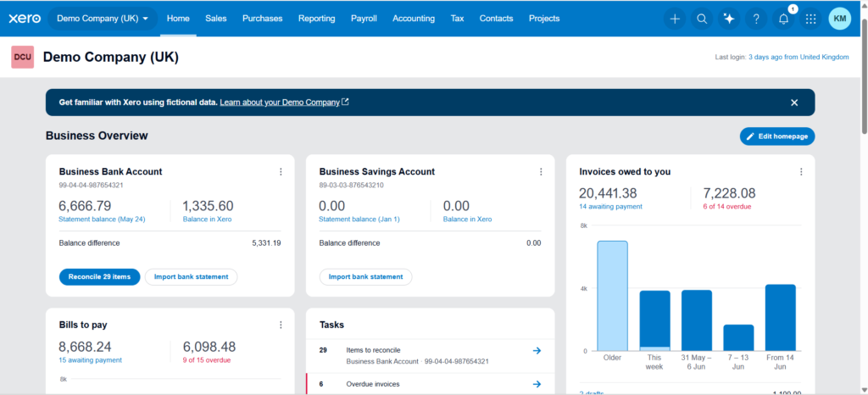The height and width of the screenshot is (395, 868).
Task: Import bank statement for Business Bank Account
Action: tap(191, 276)
